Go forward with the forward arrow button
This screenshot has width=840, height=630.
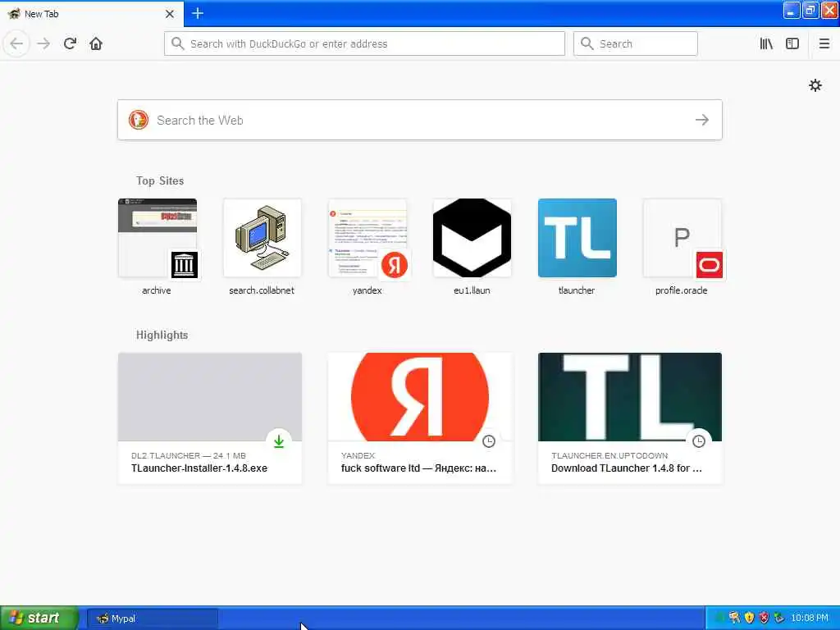point(44,43)
